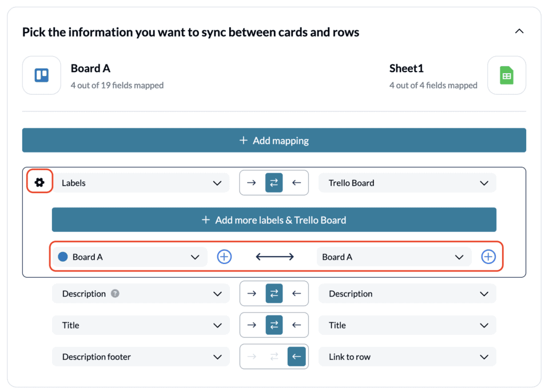Set Description row to sync right only

(x=252, y=293)
